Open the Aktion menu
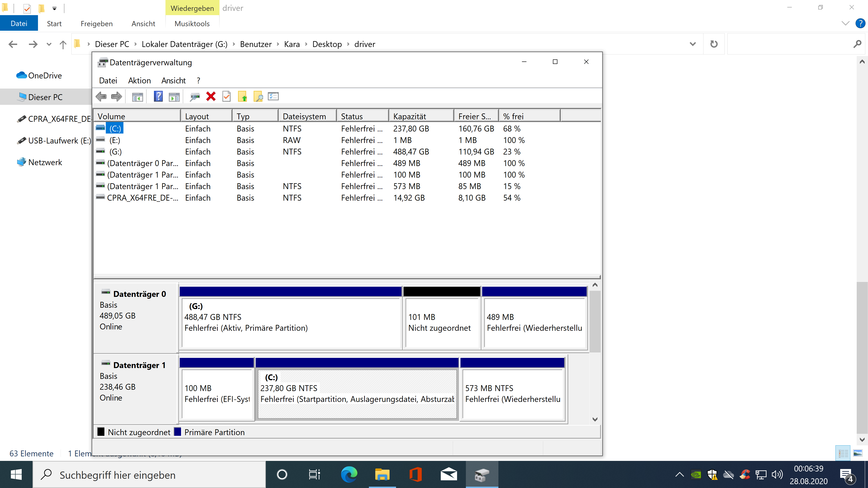The image size is (868, 488). [139, 80]
